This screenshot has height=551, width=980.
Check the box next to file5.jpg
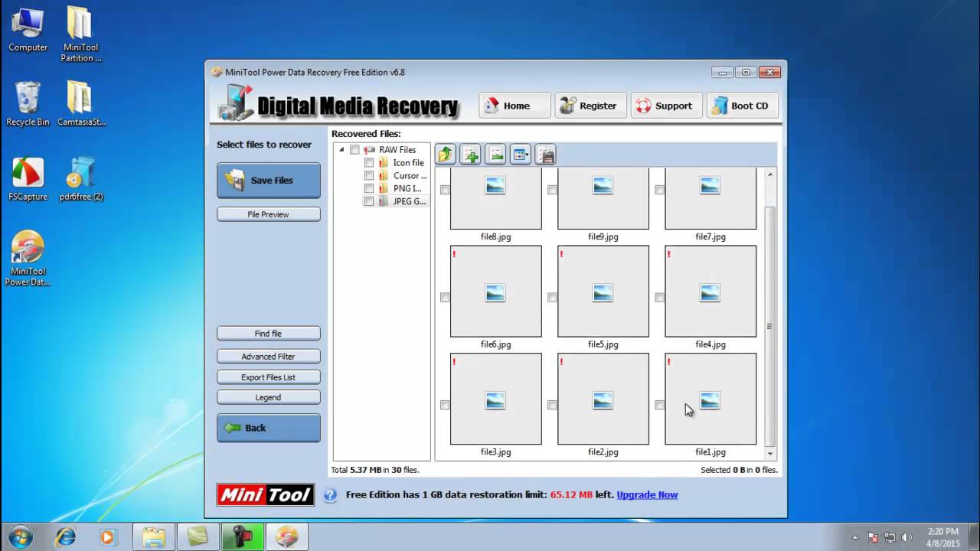point(552,297)
